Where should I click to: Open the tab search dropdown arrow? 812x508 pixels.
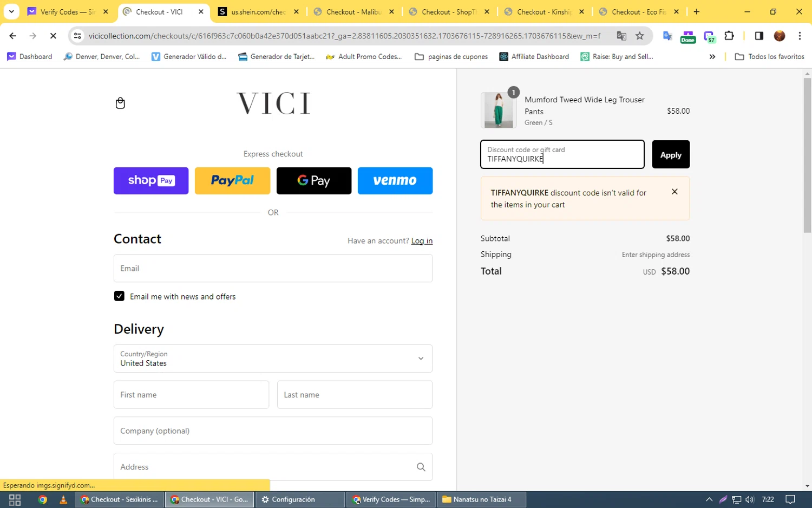coord(11,12)
